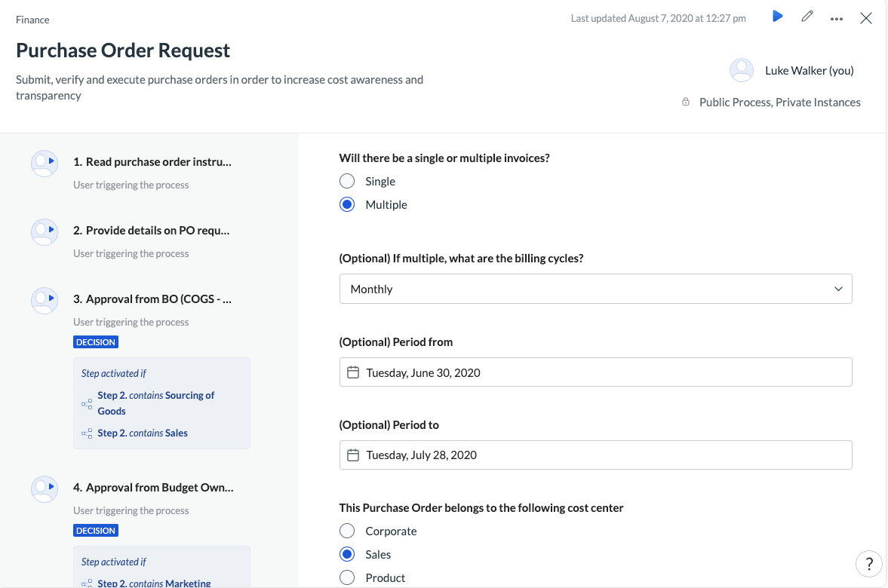
Task: Click the Last updated August 7 timestamp
Action: pyautogui.click(x=658, y=18)
